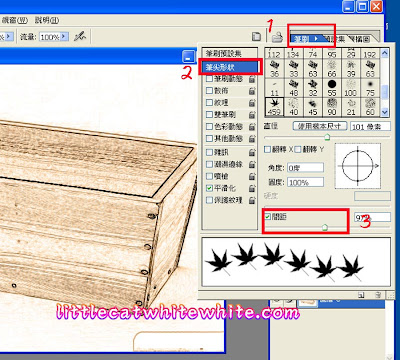Viewport: 400px width, 360px height.
Task: Enable the 噴槍 checkbox
Action: pyautogui.click(x=209, y=176)
